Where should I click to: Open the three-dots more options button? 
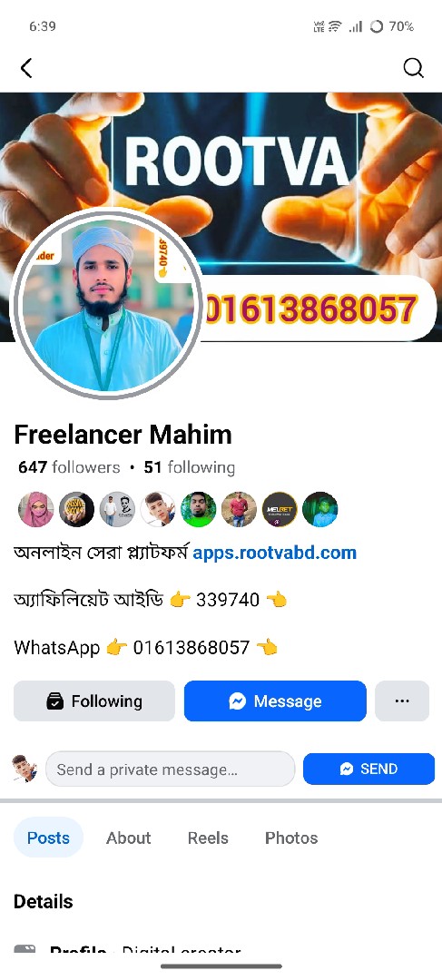[402, 701]
